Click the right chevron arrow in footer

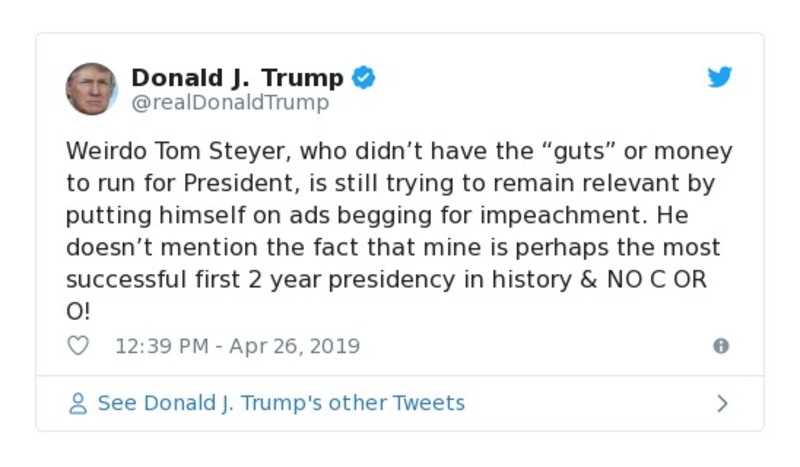[722, 404]
